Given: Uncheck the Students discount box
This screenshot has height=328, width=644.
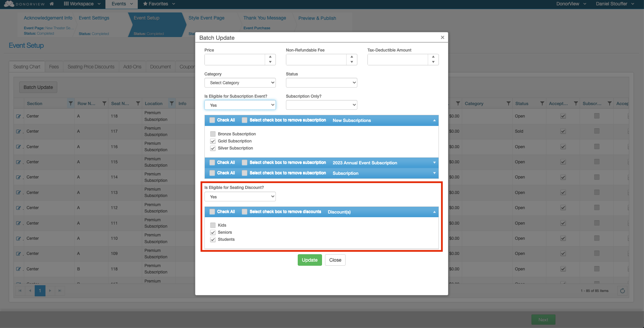Looking at the screenshot, I should [x=213, y=239].
